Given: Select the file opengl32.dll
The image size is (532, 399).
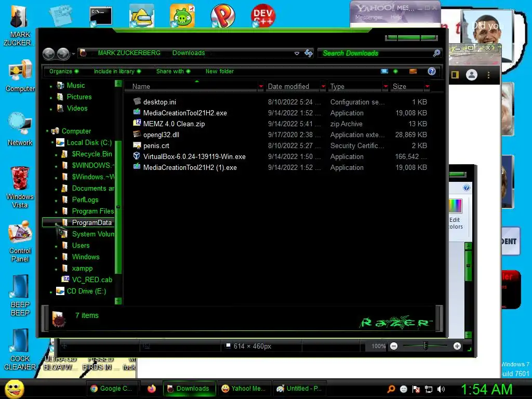Looking at the screenshot, I should coord(161,135).
